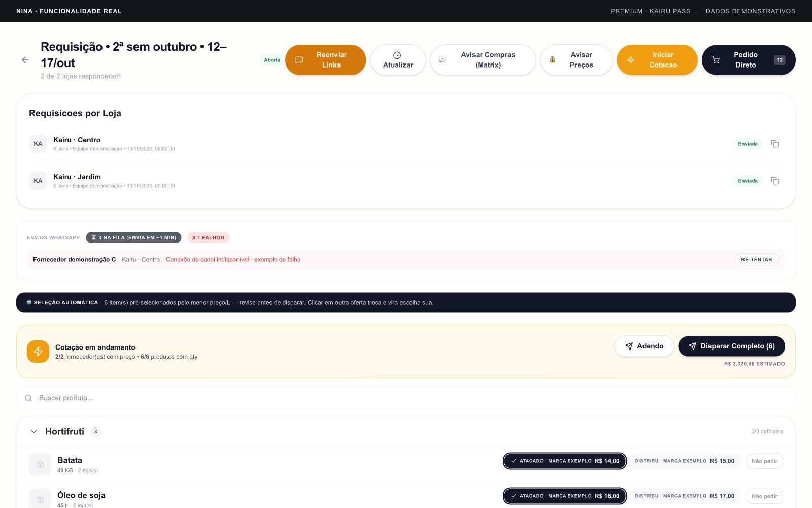This screenshot has width=812, height=508.
Task: Click the Adendo button
Action: pyautogui.click(x=644, y=346)
